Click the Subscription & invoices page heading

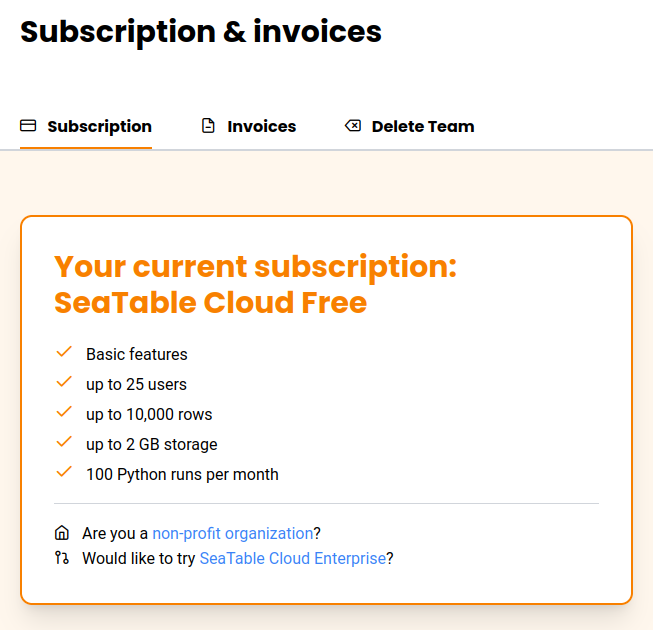pyautogui.click(x=201, y=31)
